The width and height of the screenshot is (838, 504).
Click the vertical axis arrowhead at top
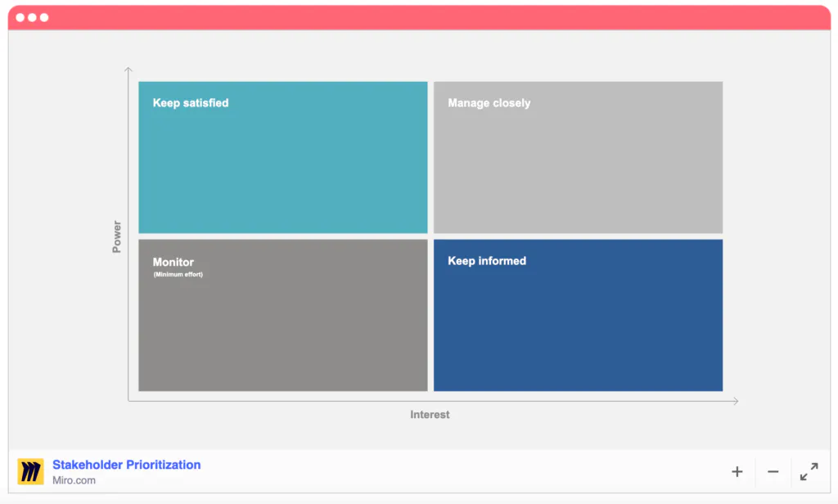tap(128, 71)
